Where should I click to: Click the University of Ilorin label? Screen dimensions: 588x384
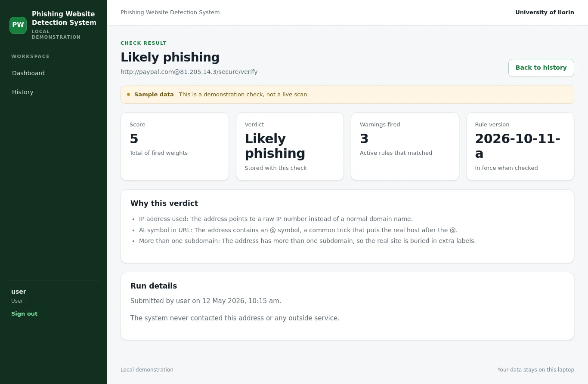[545, 12]
